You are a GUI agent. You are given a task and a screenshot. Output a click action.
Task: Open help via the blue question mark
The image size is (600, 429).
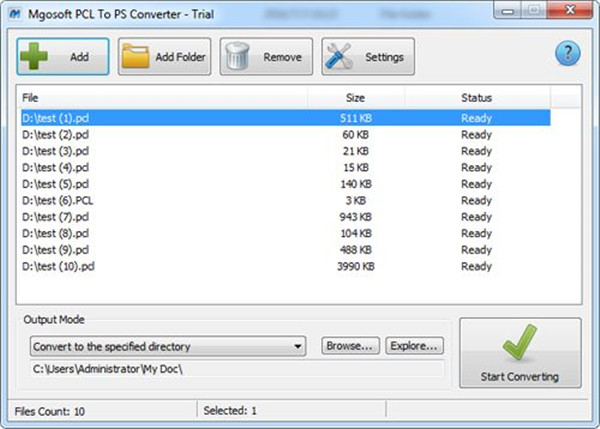coord(567,54)
